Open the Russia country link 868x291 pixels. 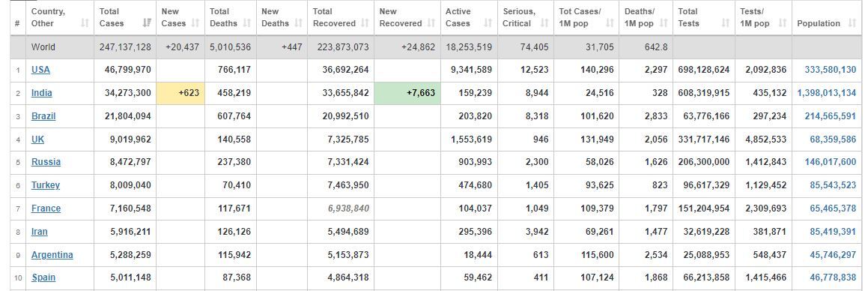(x=46, y=163)
